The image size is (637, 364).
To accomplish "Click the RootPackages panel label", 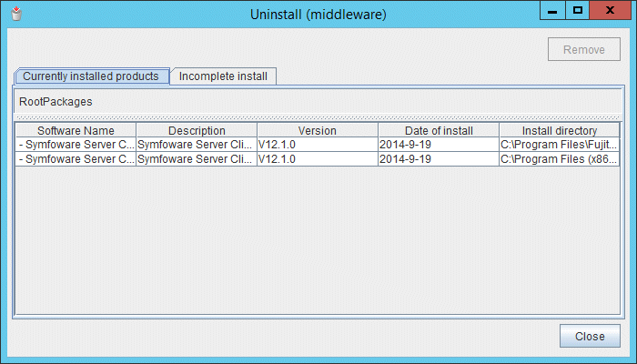I will pos(56,102).
